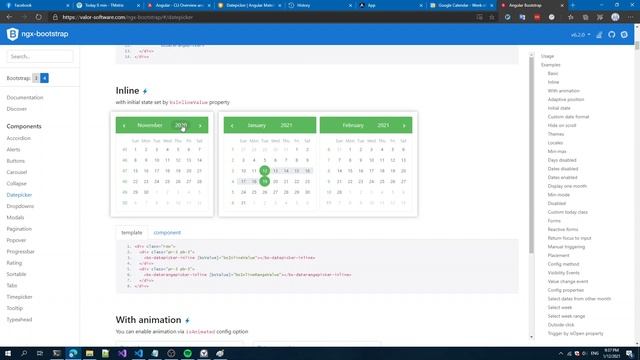Select highlighted January 12 start date

(264, 171)
